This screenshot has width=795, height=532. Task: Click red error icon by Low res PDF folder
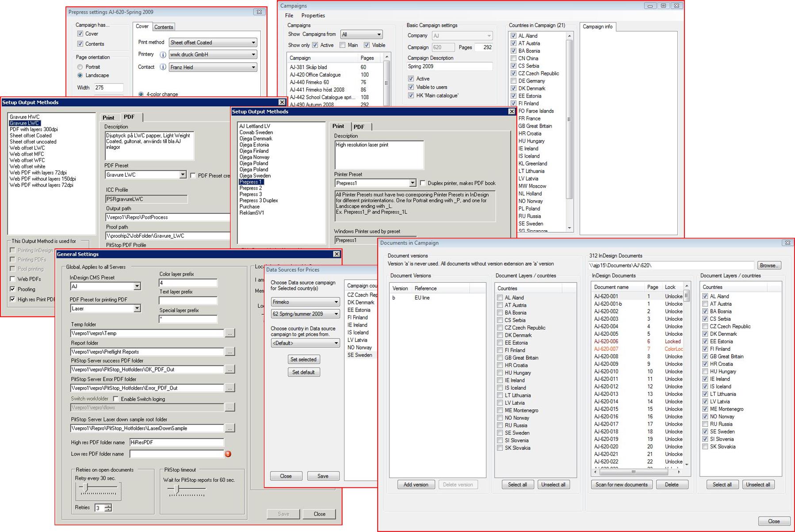[x=228, y=454]
